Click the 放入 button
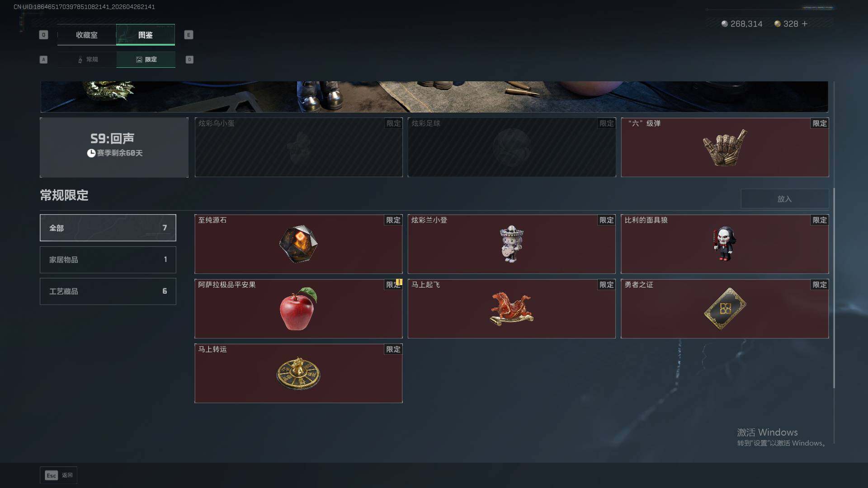868x488 pixels. [785, 199]
